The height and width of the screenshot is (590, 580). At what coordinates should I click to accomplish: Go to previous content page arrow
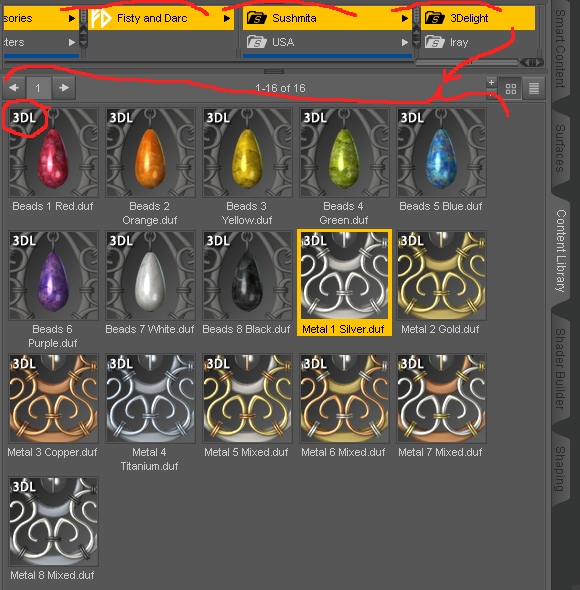point(14,88)
